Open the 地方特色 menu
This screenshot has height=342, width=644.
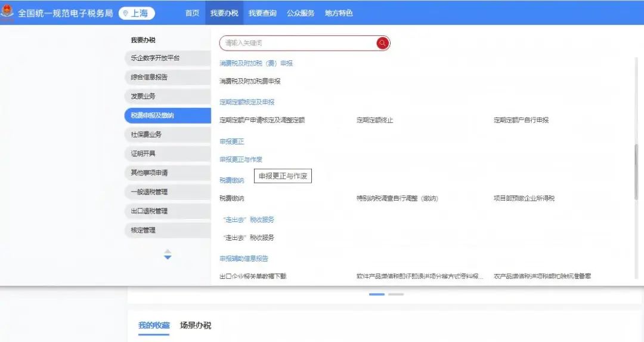[x=339, y=13]
